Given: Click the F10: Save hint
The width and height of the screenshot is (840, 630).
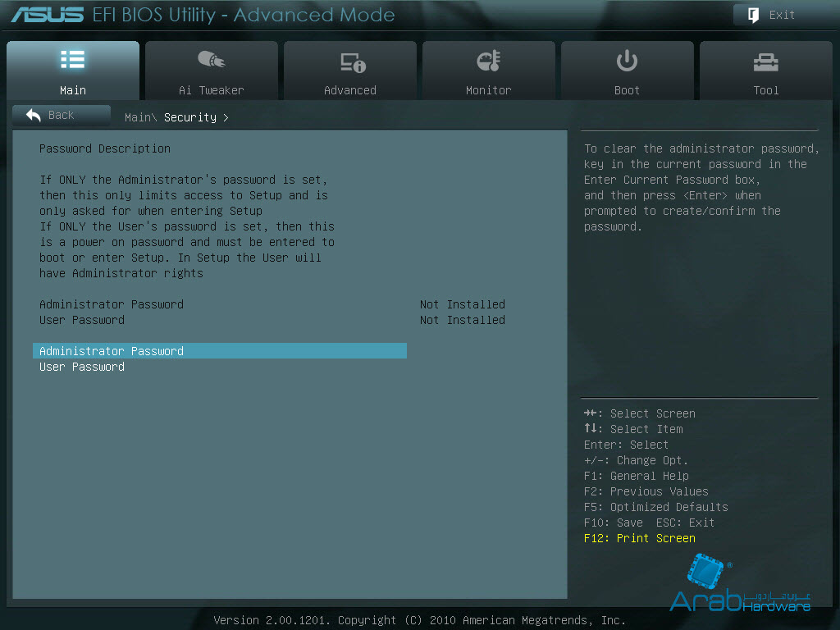Looking at the screenshot, I should coord(614,523).
